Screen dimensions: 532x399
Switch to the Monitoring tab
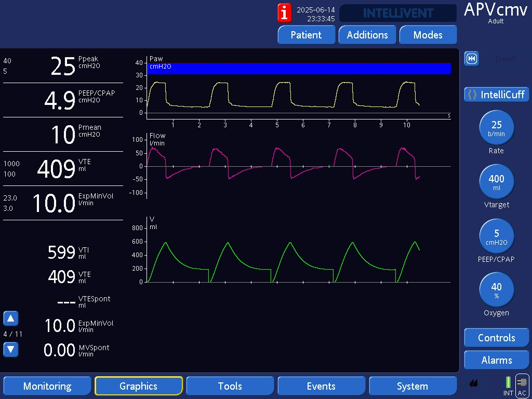(x=47, y=386)
